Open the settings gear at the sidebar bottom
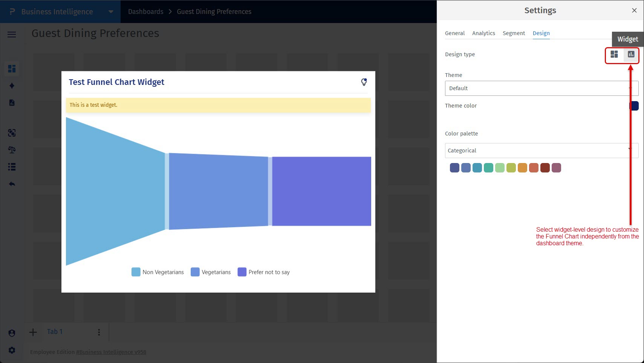 (12, 350)
